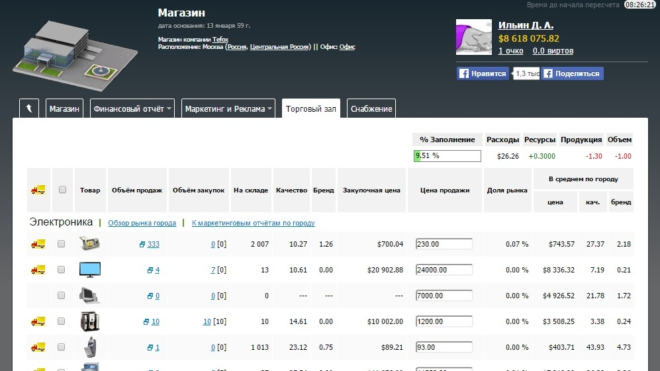Select the Торговый зал tab
The image size is (660, 371).
pos(311,109)
